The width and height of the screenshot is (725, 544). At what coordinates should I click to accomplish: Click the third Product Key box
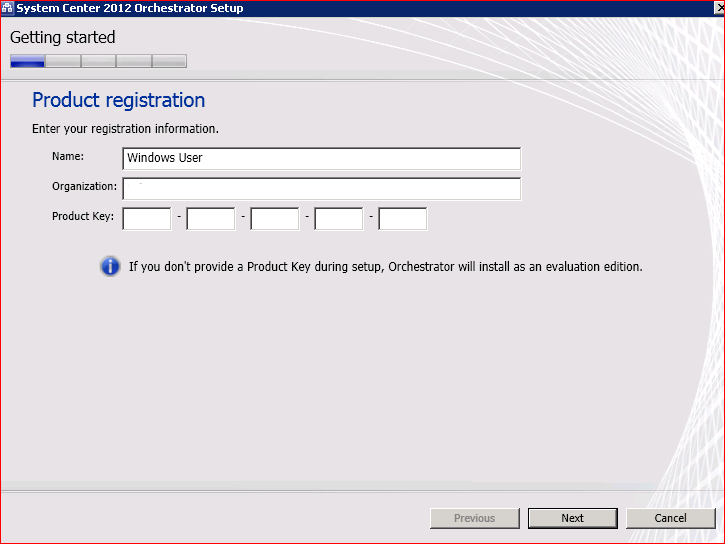275,219
